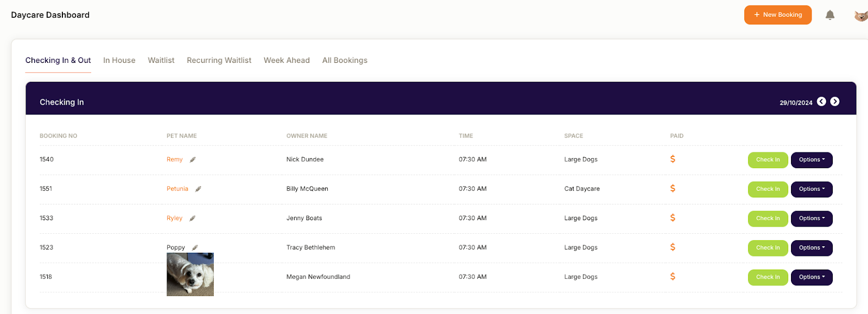The height and width of the screenshot is (314, 868).
Task: Click booking number 1533
Action: pos(47,218)
